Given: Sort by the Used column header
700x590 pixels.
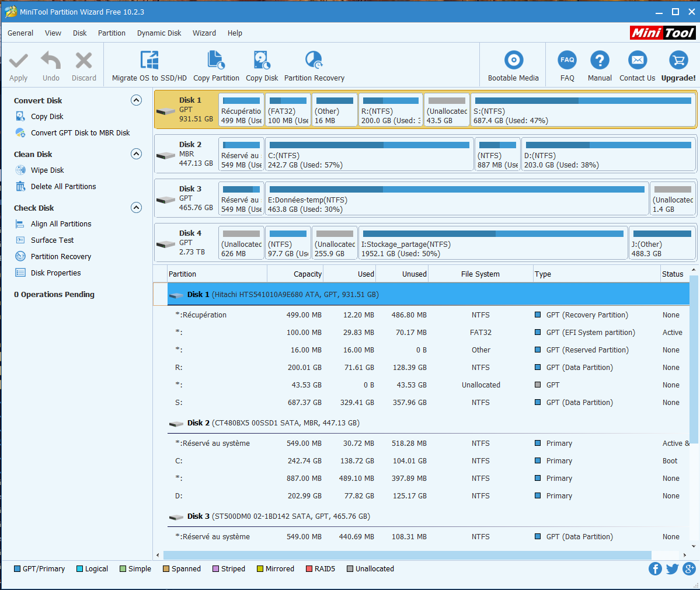Looking at the screenshot, I should (350, 274).
